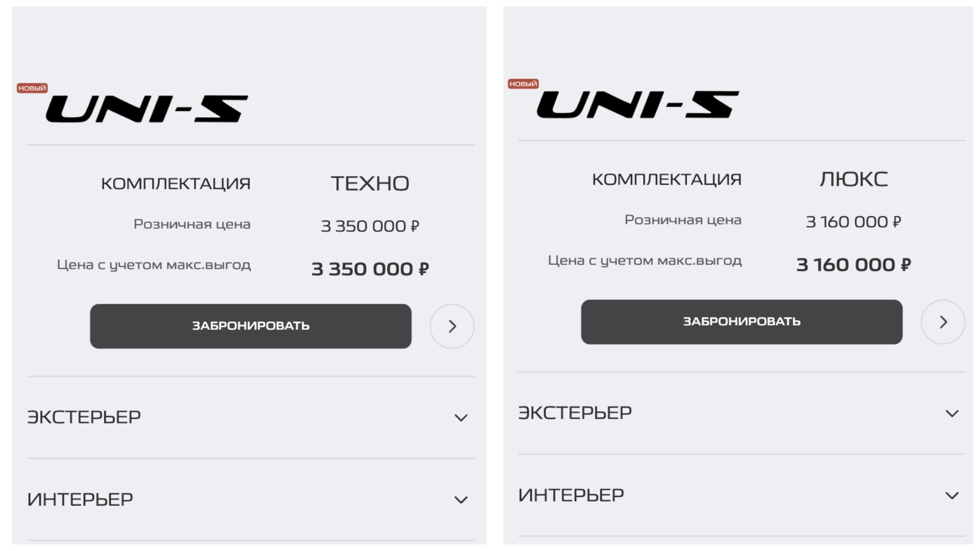Click the КОМПЛЕКТАЦИЯ label beside ТЕХНО

176,184
